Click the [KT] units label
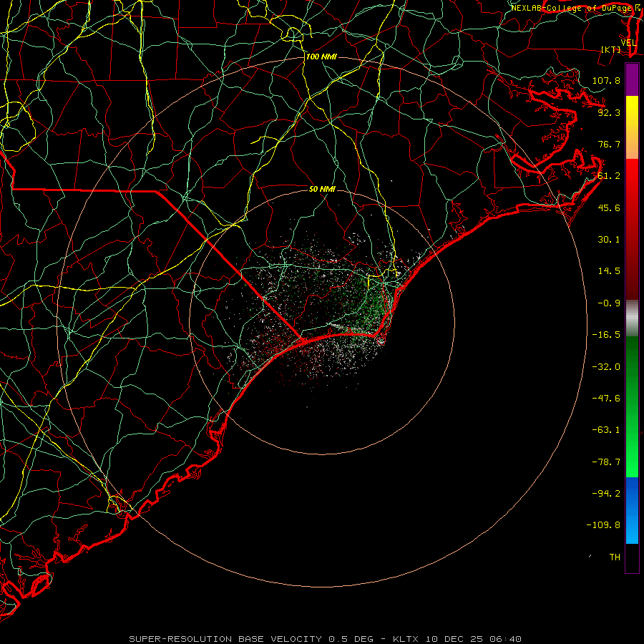The image size is (644, 644). click(x=611, y=49)
